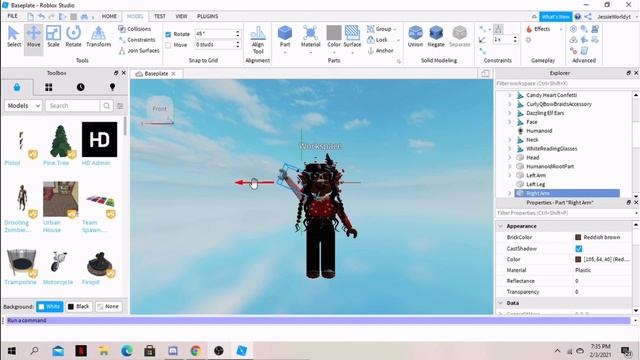Viewport: 640px width, 360px height.
Task: Close the Baseplate document tab
Action: tap(173, 74)
